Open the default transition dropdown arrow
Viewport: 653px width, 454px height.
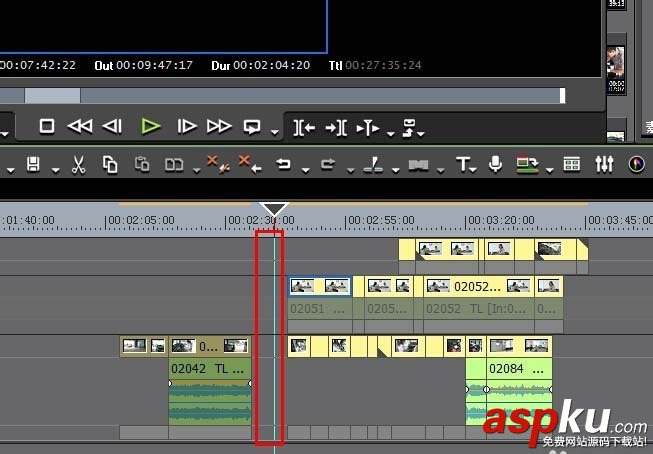[x=440, y=170]
